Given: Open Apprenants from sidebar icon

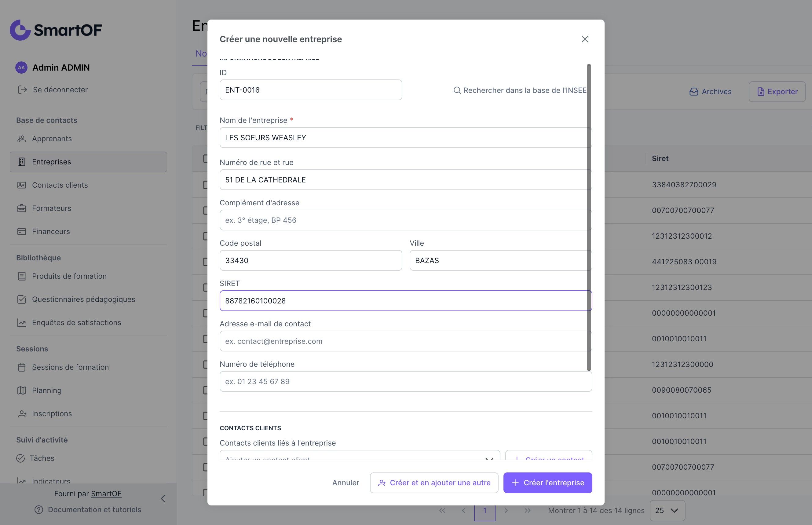Looking at the screenshot, I should pyautogui.click(x=22, y=139).
